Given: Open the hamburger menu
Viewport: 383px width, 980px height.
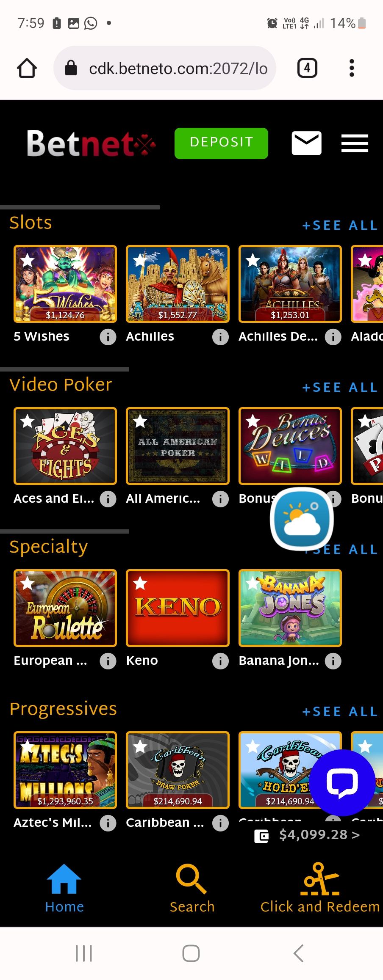Looking at the screenshot, I should (355, 143).
